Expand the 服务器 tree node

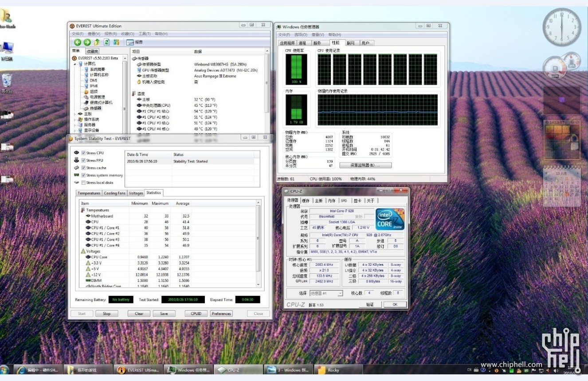coord(75,125)
